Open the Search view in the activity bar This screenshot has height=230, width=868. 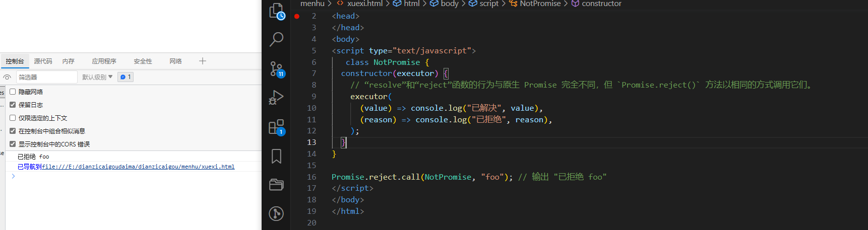(276, 39)
